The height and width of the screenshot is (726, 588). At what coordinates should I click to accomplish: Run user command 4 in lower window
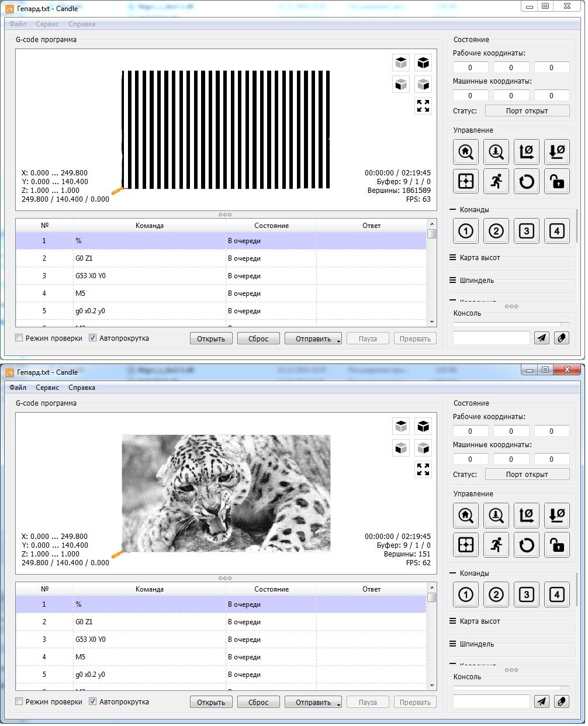pos(557,594)
